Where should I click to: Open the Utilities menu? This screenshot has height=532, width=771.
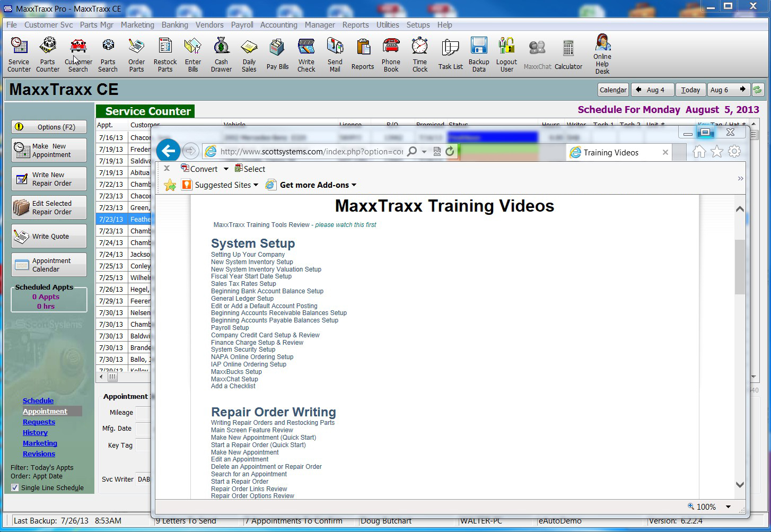pos(388,25)
